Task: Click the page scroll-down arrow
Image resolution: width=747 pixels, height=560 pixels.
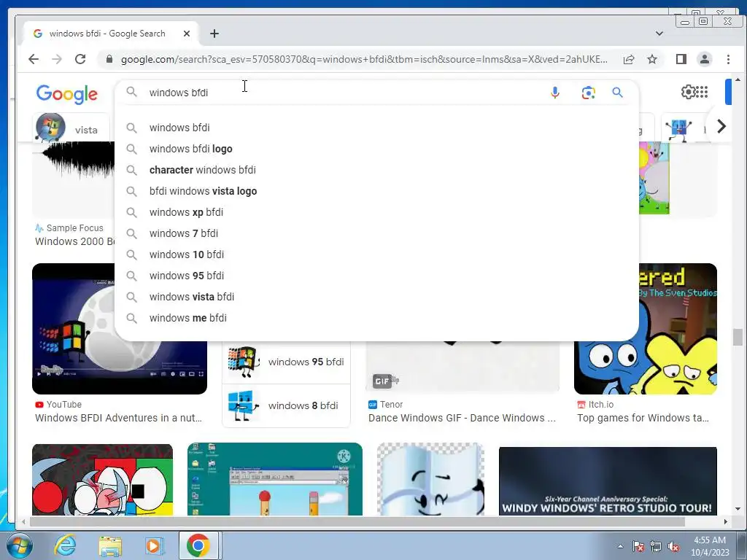Action: pos(738,508)
